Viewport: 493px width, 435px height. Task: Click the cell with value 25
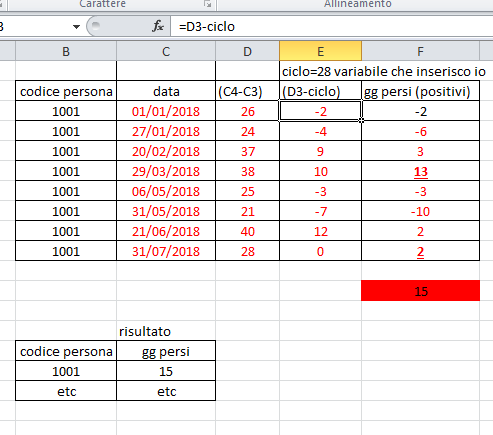pos(247,191)
